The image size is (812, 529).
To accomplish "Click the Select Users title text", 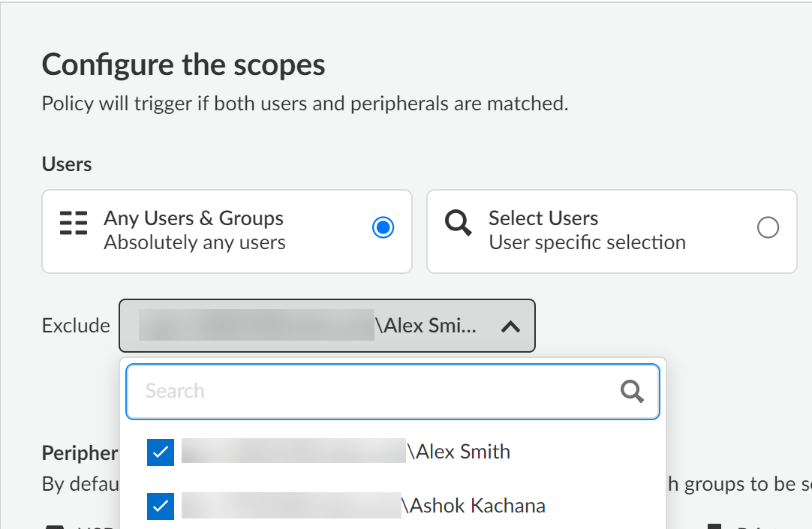I will (543, 218).
